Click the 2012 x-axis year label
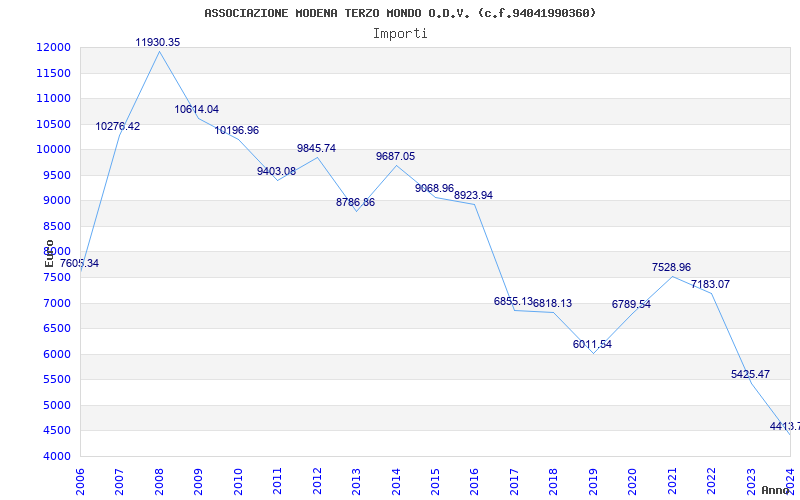Image resolution: width=800 pixels, height=500 pixels. pyautogui.click(x=317, y=482)
